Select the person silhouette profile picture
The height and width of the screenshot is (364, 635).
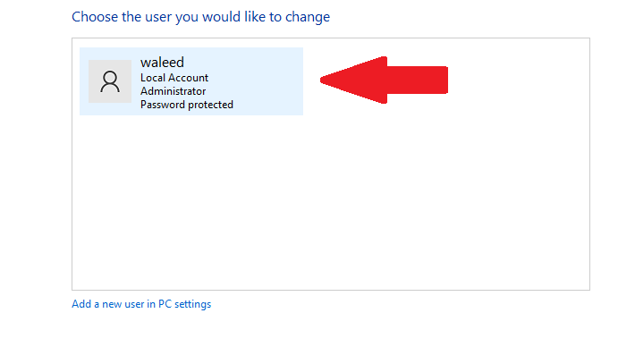tap(110, 81)
